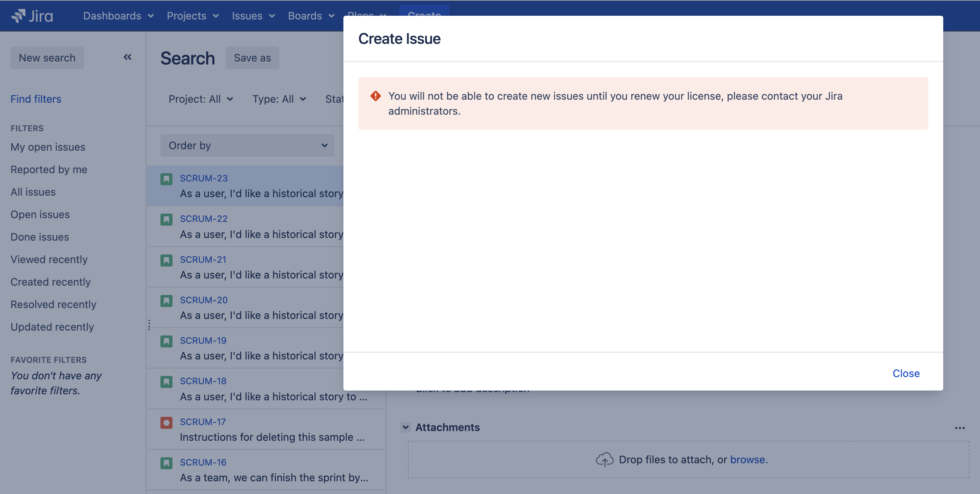Click the SCRUM-17 bug type icon

[166, 422]
